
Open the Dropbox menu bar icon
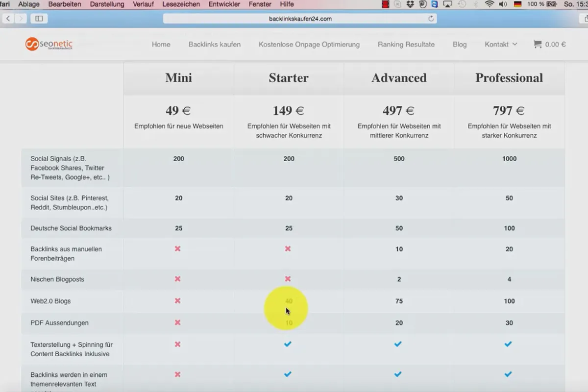(411, 4)
